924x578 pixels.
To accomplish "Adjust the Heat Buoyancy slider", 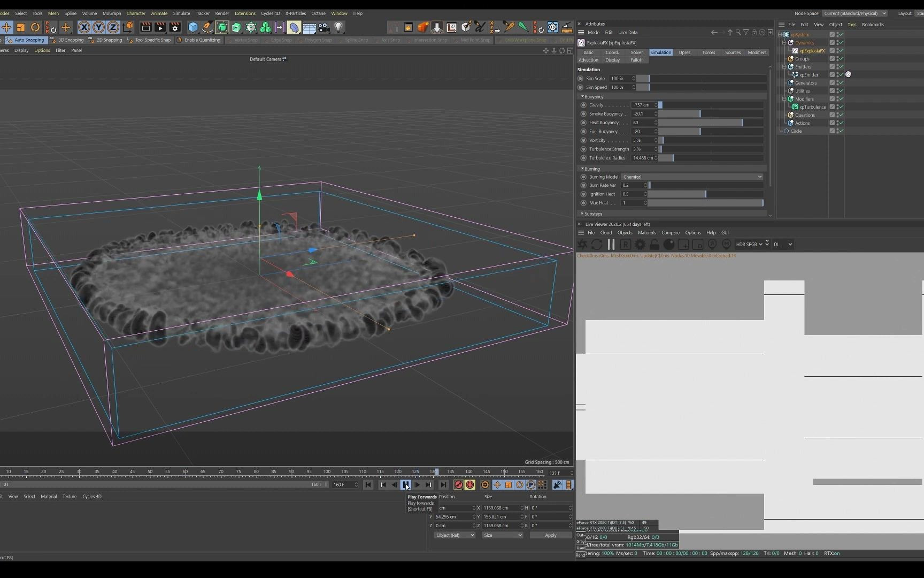I will pos(711,123).
